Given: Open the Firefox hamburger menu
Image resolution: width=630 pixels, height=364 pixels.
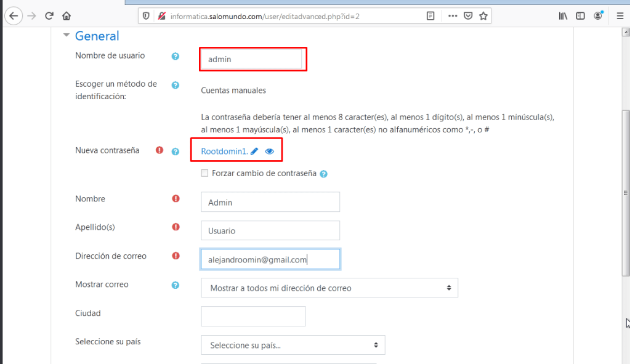Looking at the screenshot, I should pos(619,16).
